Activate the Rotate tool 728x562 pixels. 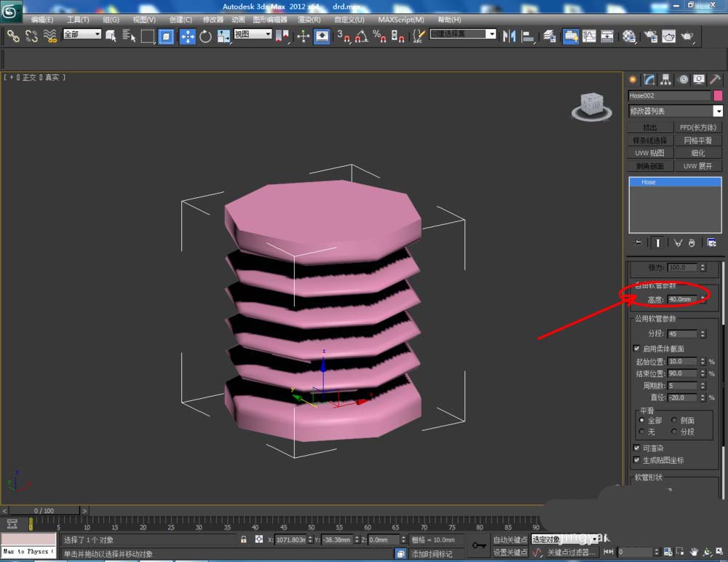point(205,36)
